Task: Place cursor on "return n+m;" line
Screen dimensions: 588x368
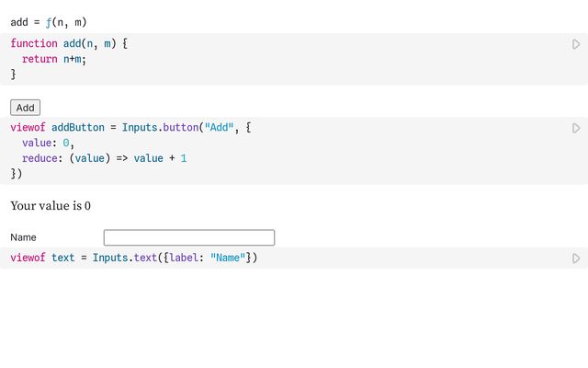Action: coord(53,59)
